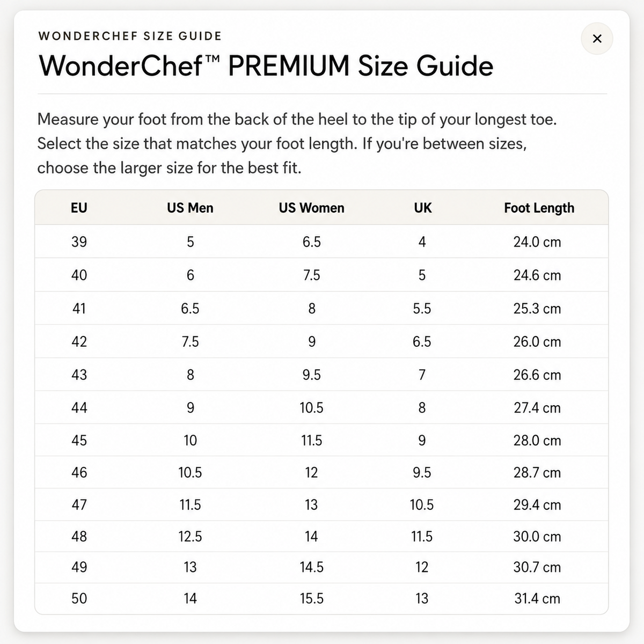Select the EU 45 size row
The width and height of the screenshot is (644, 644).
point(321,440)
